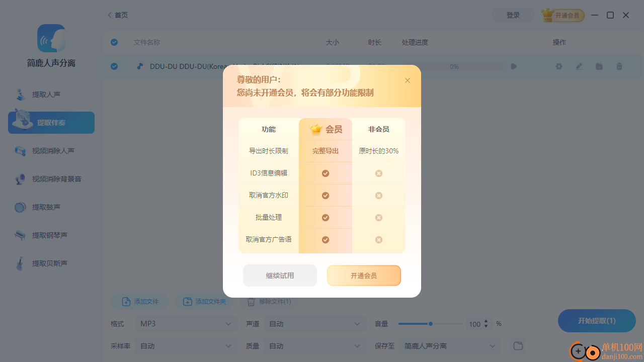Click the volume value field 100

pyautogui.click(x=474, y=324)
